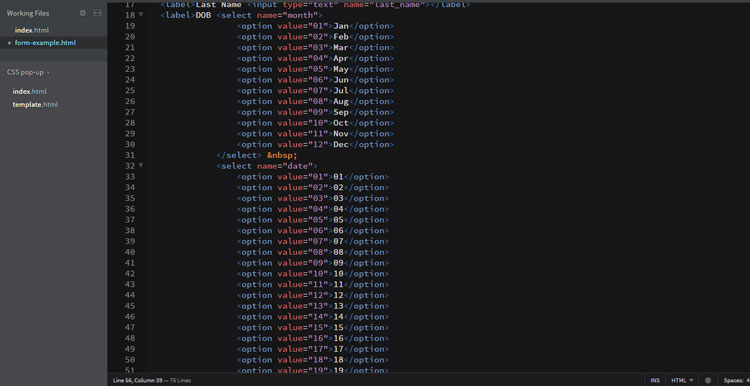Toggle the INS insert mode indicator
The height and width of the screenshot is (386, 750).
[x=655, y=380]
